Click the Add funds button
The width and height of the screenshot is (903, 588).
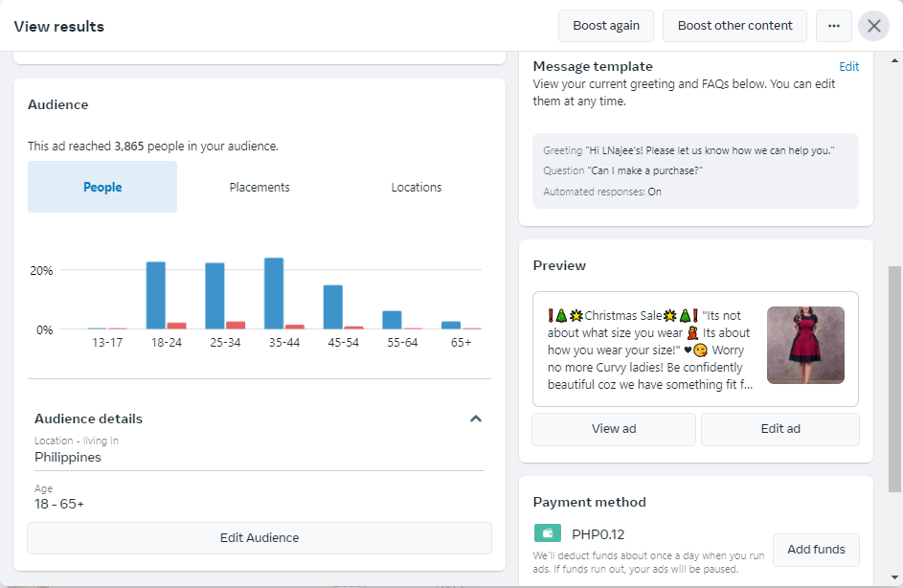tap(816, 550)
